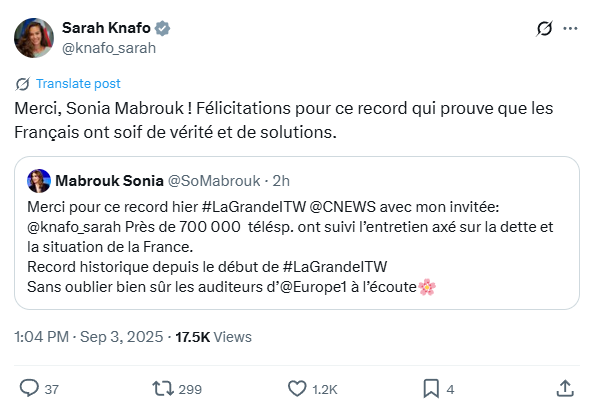The width and height of the screenshot is (594, 409).
Task: Click the blue verified badge beside Sarah Knafo
Action: (163, 28)
